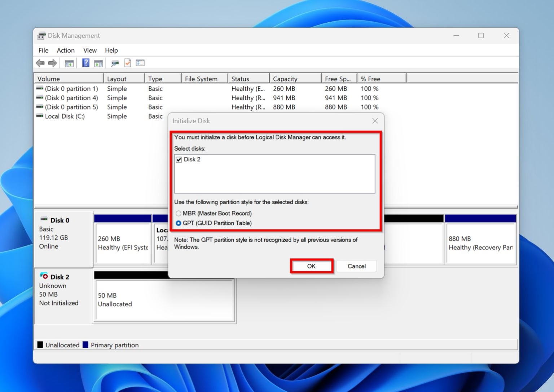The width and height of the screenshot is (554, 392).
Task: Select the MBR (Master Boot Record) radio button
Action: [178, 213]
